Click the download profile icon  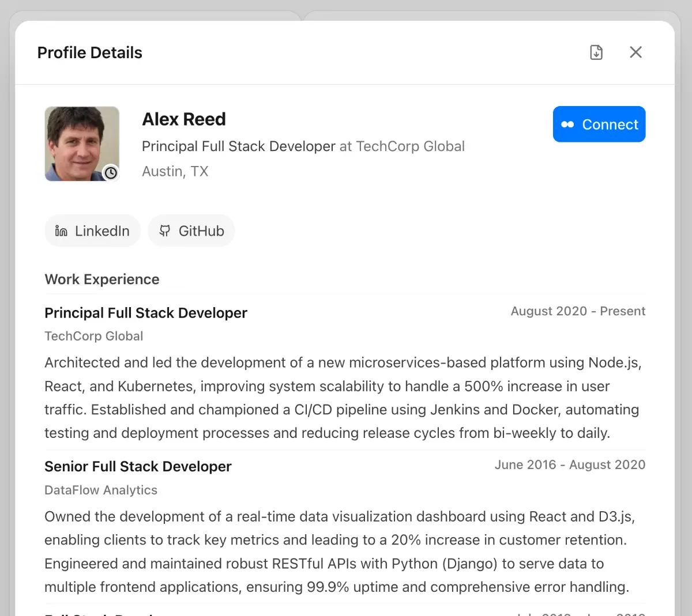point(596,52)
